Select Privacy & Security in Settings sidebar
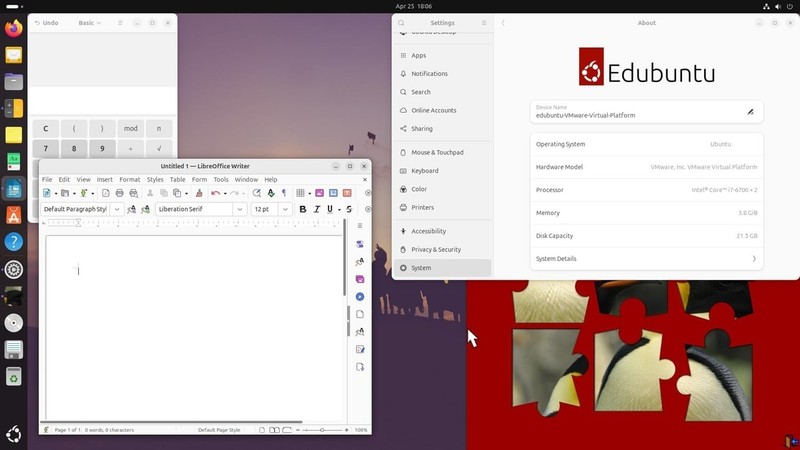 tap(442, 249)
